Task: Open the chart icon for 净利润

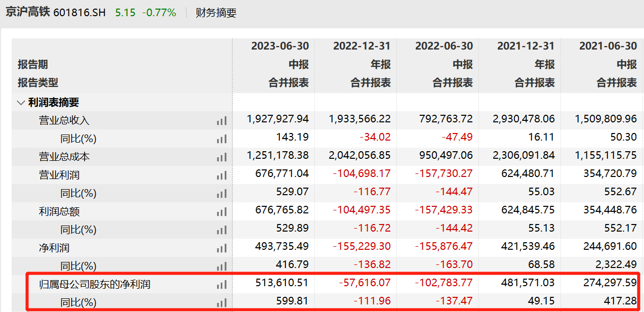Action: pos(221,248)
